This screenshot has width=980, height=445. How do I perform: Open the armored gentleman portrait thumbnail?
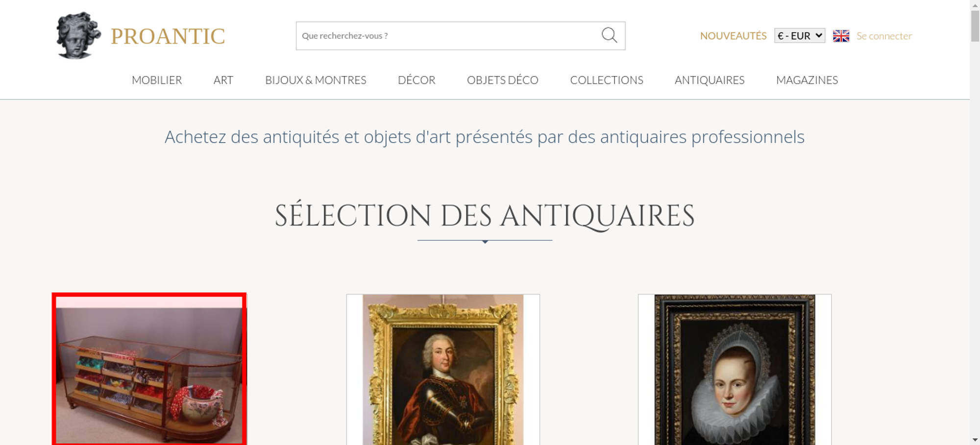(443, 370)
